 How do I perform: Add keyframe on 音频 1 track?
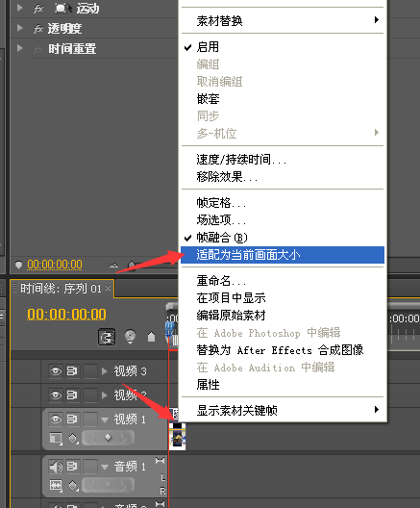[x=108, y=485]
